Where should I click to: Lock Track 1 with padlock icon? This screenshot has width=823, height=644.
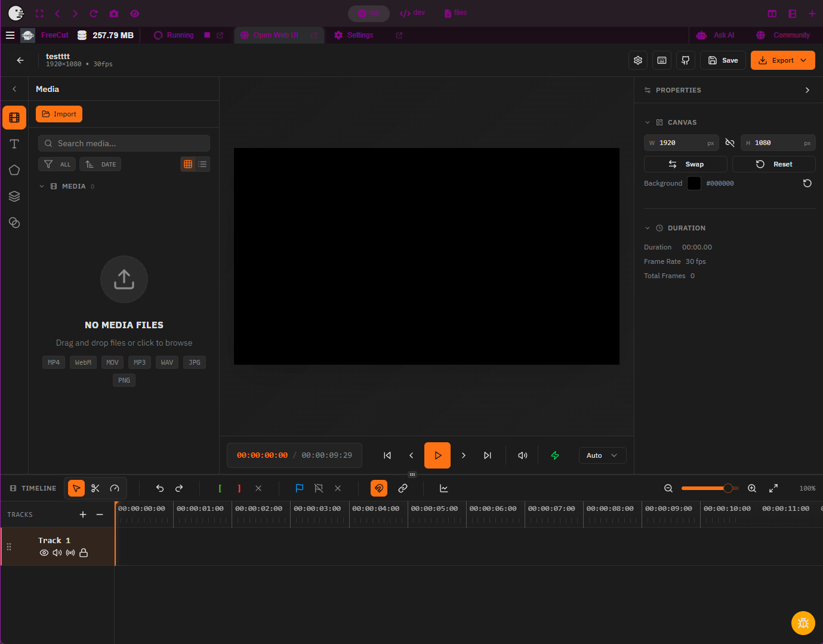[x=84, y=553]
